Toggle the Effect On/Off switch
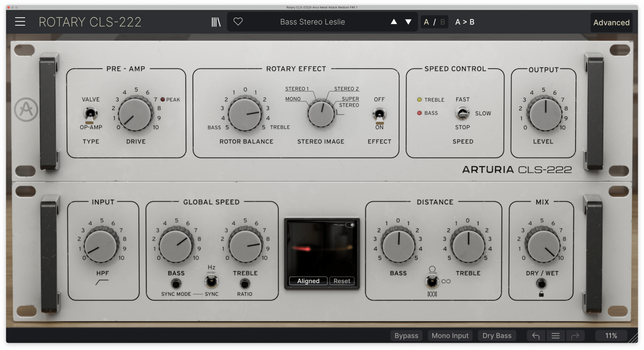 point(379,115)
